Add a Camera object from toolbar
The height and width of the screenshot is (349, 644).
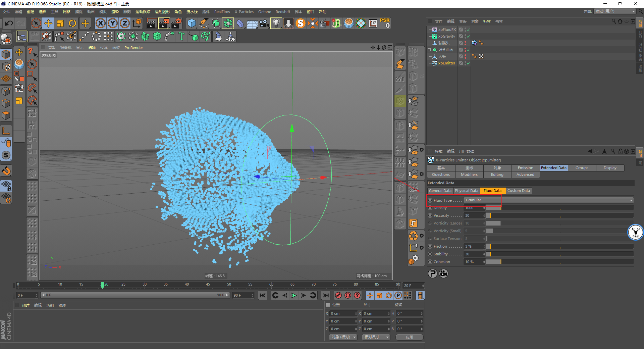click(x=264, y=23)
